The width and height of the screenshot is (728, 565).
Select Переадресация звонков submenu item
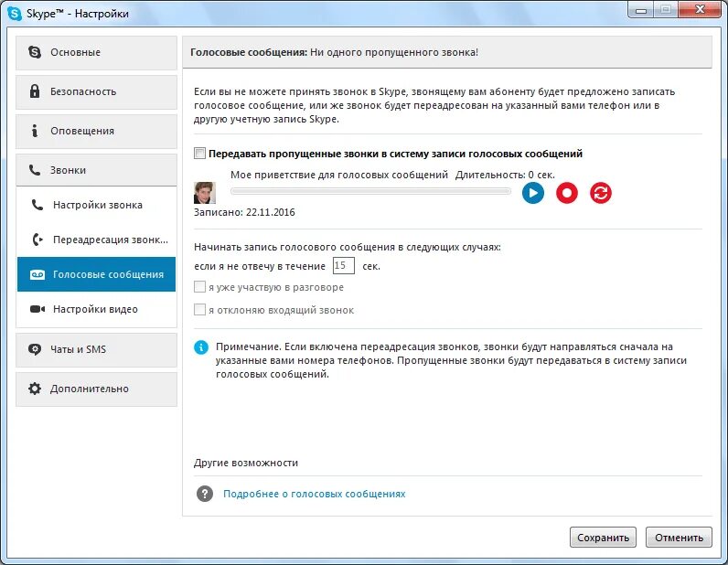click(x=97, y=240)
